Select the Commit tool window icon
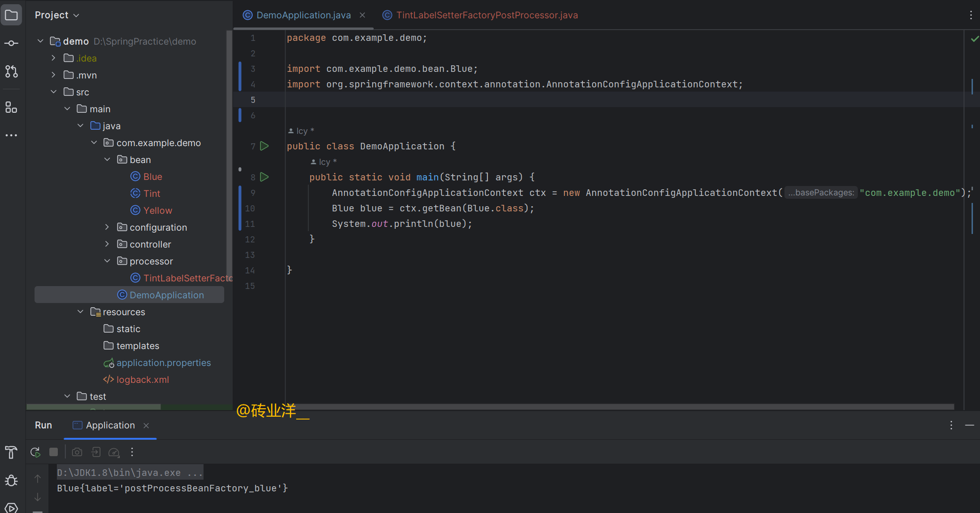The height and width of the screenshot is (513, 980). click(11, 43)
